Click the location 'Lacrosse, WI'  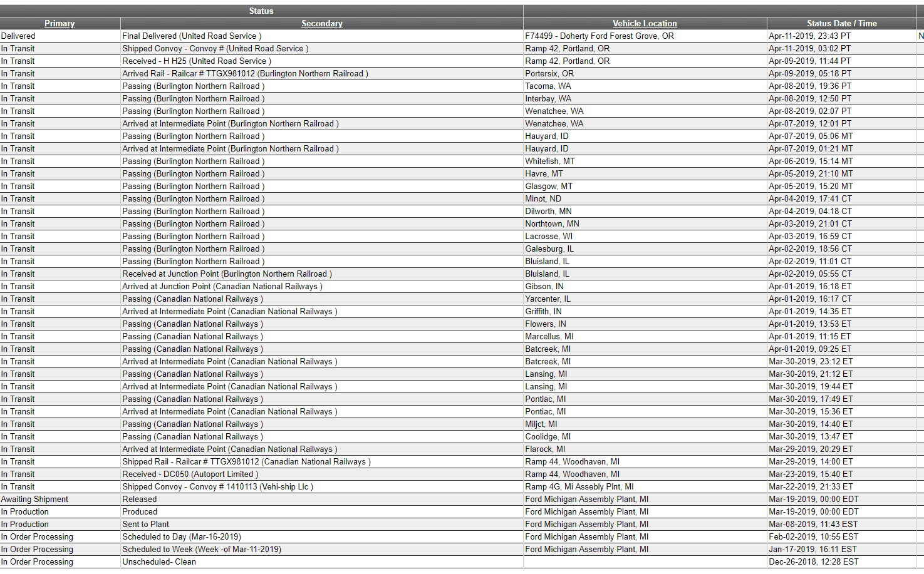pyautogui.click(x=549, y=236)
